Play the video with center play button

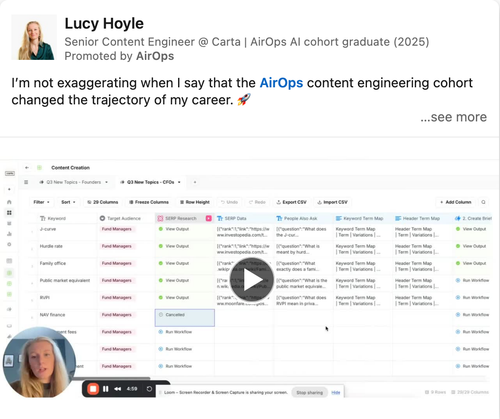coord(252,280)
